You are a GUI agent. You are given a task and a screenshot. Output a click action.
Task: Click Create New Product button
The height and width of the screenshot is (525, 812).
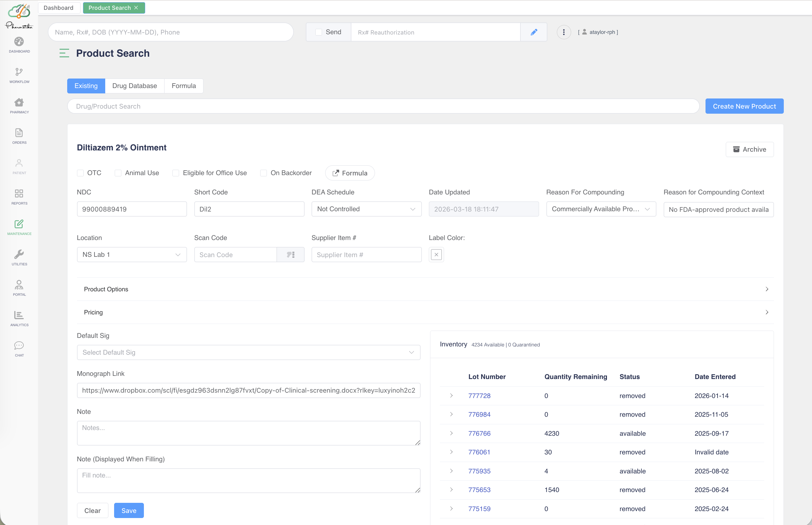coord(744,106)
